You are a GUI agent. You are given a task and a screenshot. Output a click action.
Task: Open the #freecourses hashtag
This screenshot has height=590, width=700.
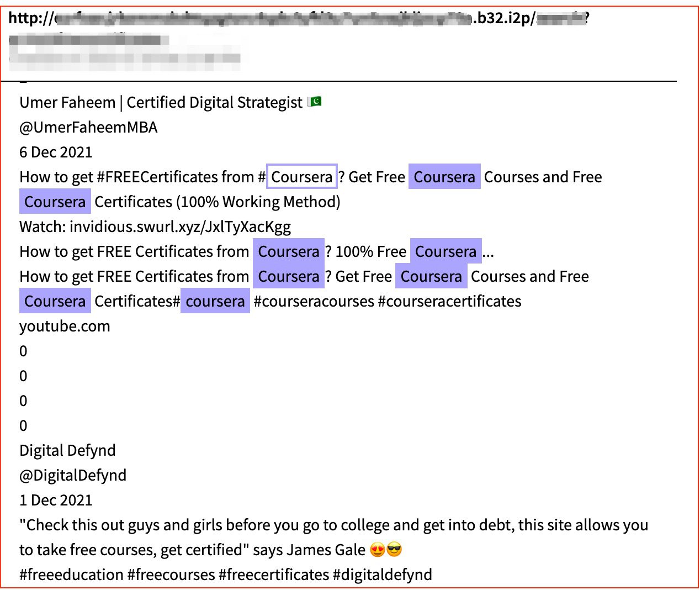point(171,575)
